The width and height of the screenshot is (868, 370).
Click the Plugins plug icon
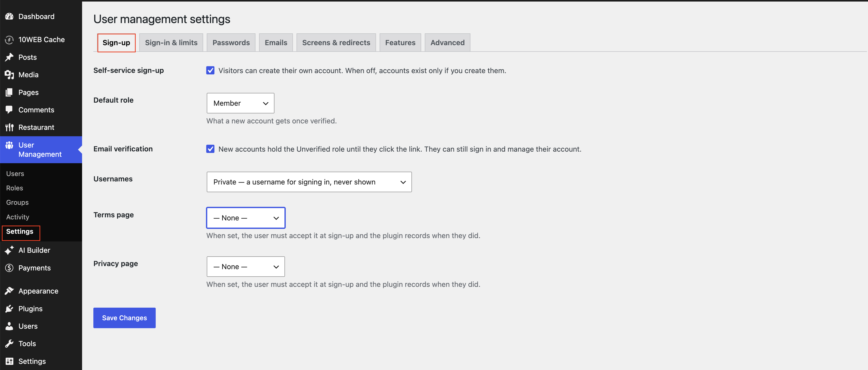pyautogui.click(x=9, y=309)
